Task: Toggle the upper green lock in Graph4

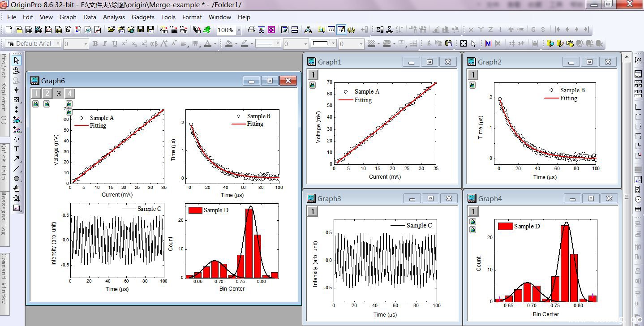Action: coord(472,222)
